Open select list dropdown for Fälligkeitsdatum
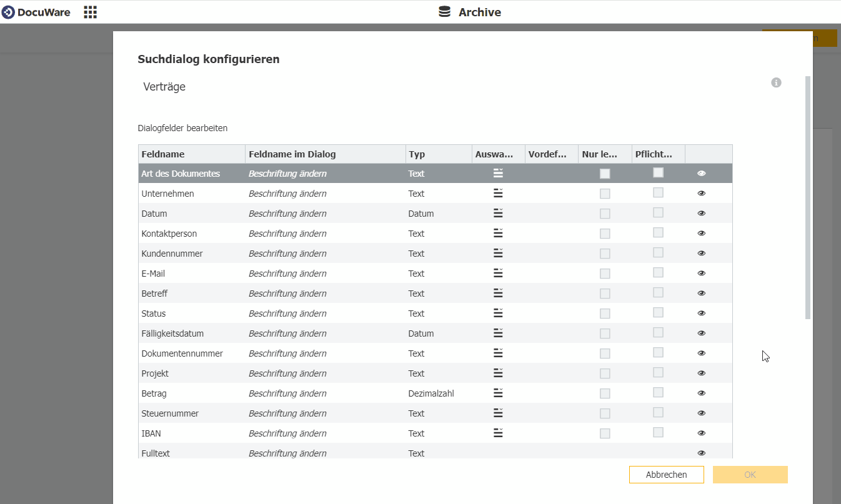 [x=498, y=334]
